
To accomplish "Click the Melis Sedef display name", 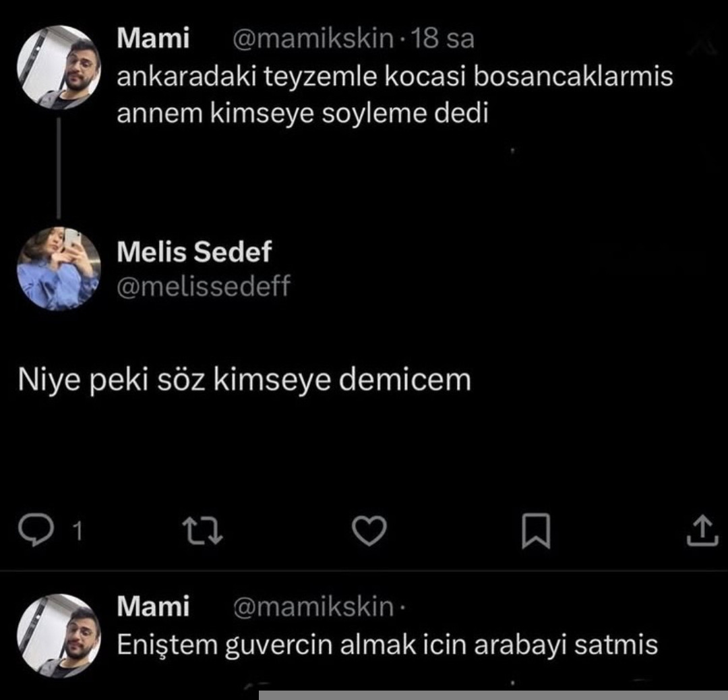I will click(193, 252).
